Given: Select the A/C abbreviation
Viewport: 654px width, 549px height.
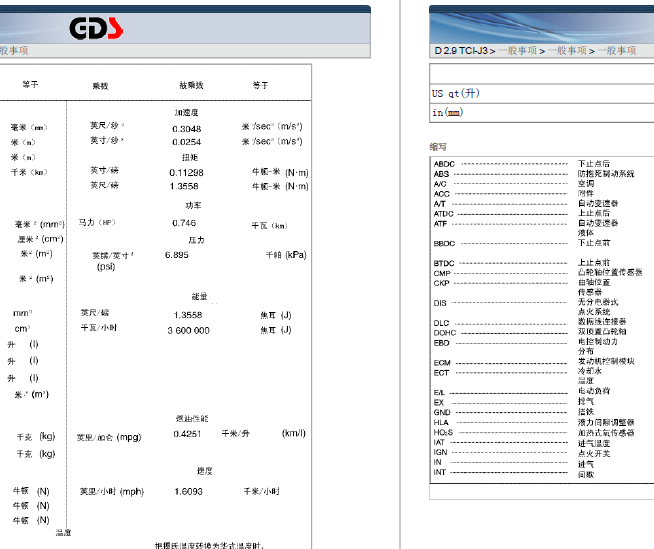Looking at the screenshot, I should pyautogui.click(x=440, y=184).
